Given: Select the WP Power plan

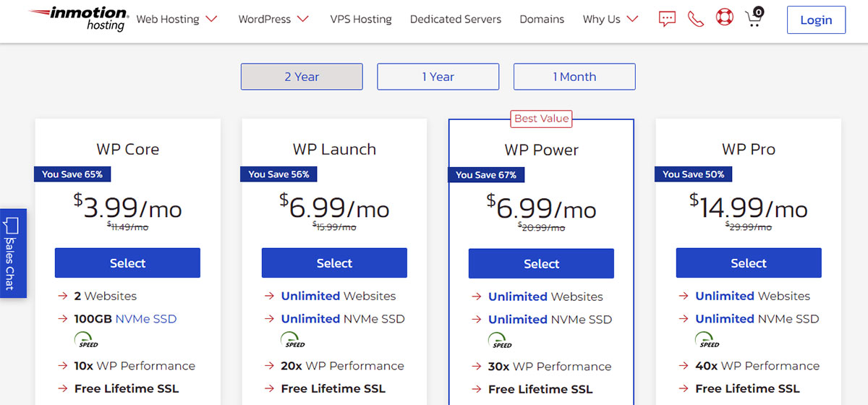Looking at the screenshot, I should (541, 264).
